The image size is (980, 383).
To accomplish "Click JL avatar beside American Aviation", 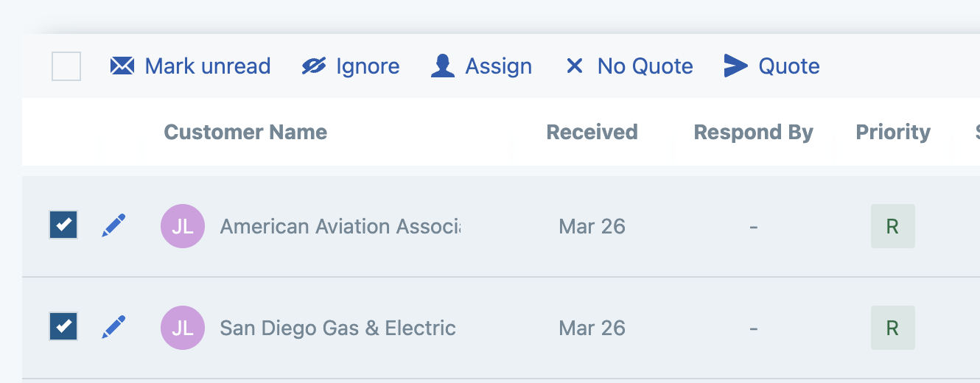I will [183, 226].
